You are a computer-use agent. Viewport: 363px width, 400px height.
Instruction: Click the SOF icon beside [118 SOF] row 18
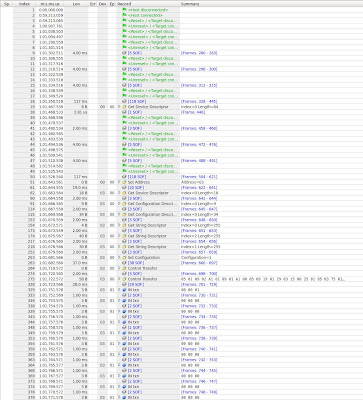(x=124, y=101)
